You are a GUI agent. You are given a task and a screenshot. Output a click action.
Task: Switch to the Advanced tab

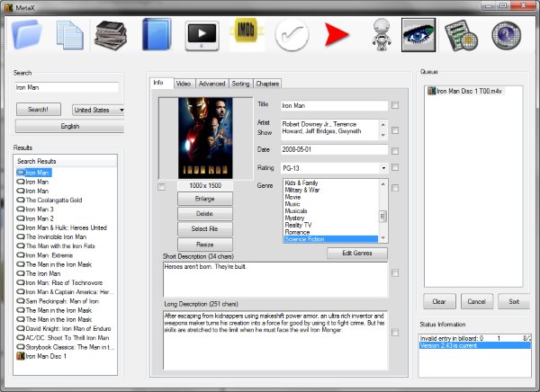[x=211, y=84]
